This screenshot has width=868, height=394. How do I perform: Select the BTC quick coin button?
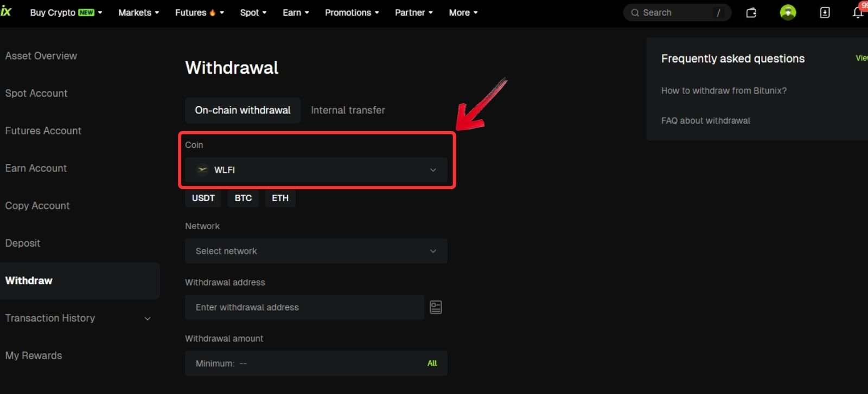[x=243, y=198]
